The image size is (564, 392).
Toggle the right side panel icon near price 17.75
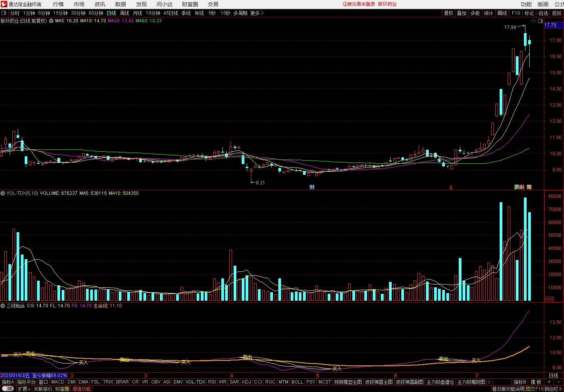[540, 21]
